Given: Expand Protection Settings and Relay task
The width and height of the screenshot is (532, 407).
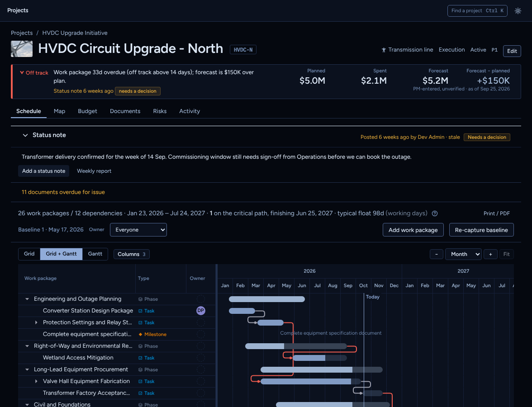Looking at the screenshot, I should tap(36, 322).
